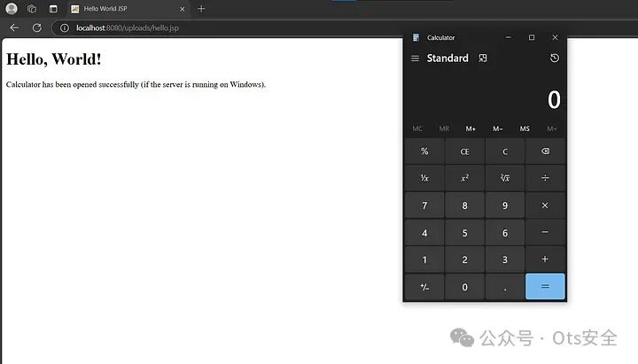Click the CE clear entry key
The image size is (638, 364).
point(464,151)
